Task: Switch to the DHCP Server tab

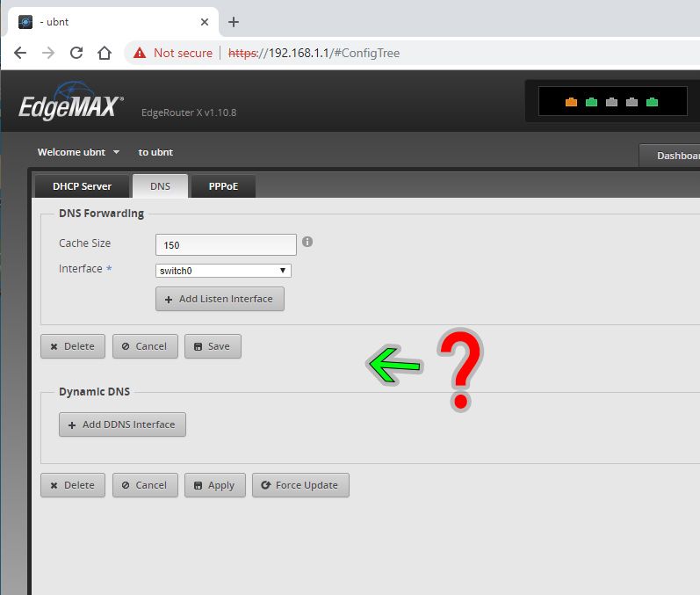Action: pyautogui.click(x=82, y=186)
